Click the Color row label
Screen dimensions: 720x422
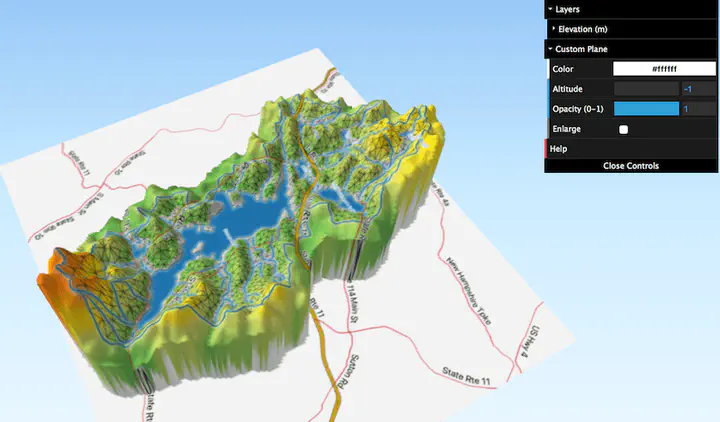(x=563, y=69)
